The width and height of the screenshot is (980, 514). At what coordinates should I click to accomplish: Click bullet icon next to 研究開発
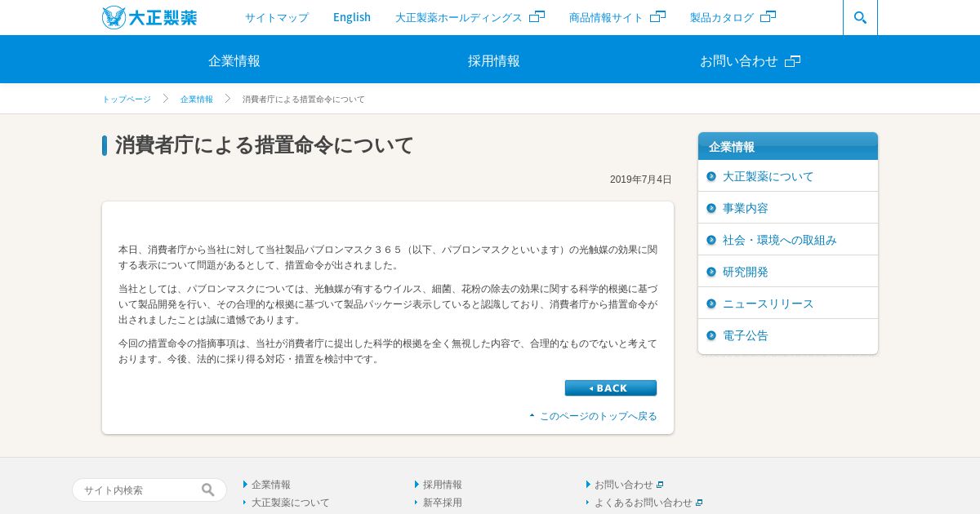[x=711, y=272]
